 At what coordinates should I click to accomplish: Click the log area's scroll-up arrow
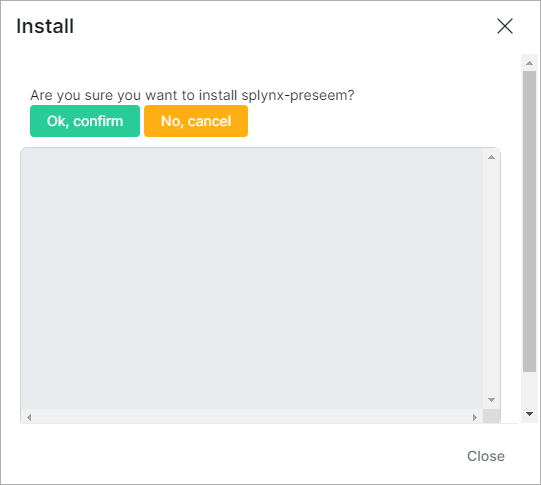[491, 157]
